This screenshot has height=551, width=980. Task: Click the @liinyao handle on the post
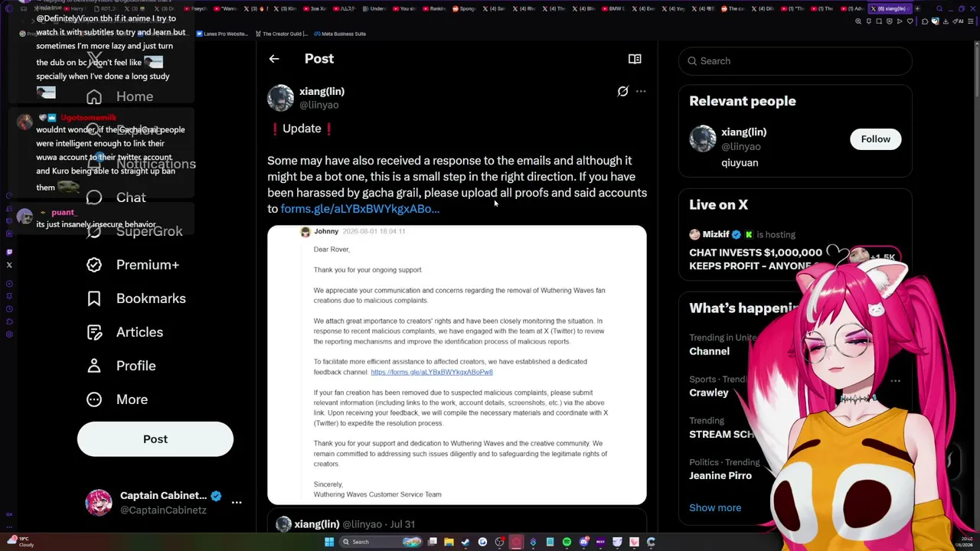click(318, 106)
